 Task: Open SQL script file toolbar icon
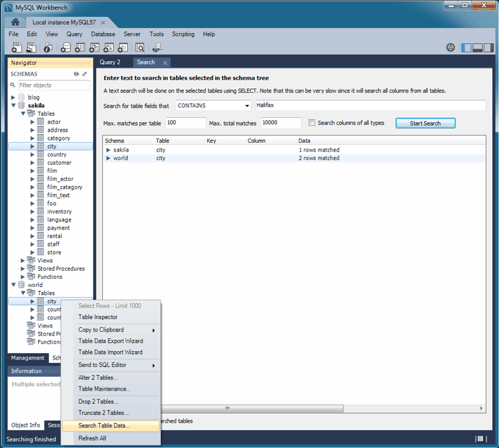point(31,47)
